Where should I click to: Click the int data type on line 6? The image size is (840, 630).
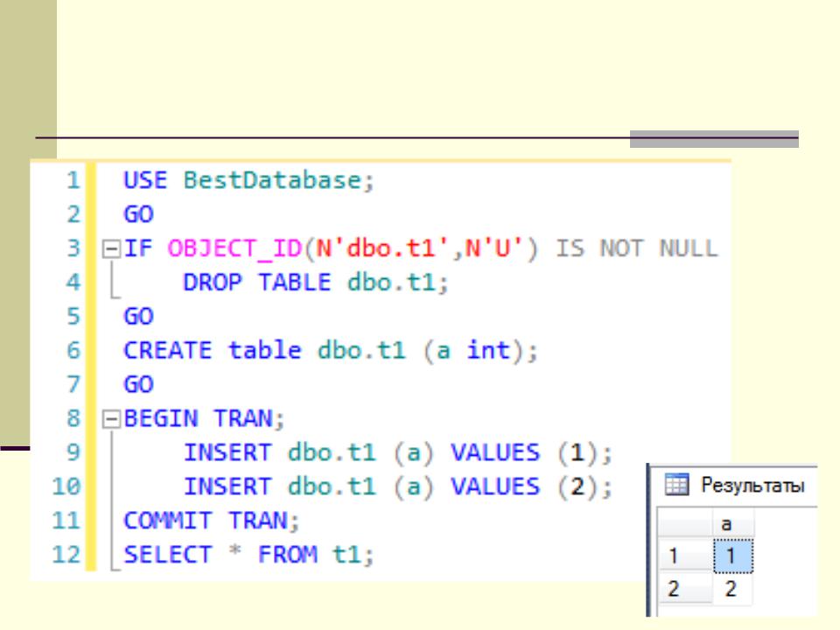(487, 351)
